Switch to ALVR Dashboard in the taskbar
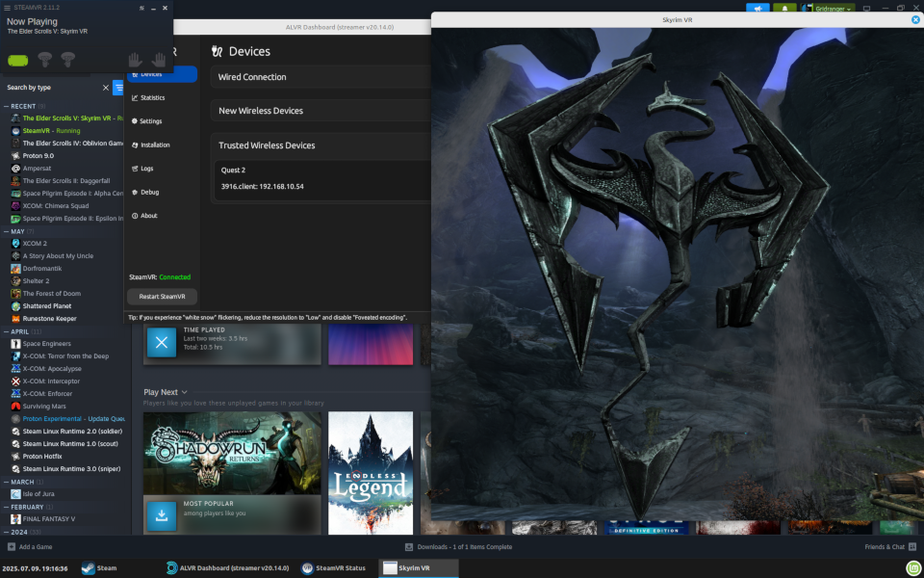Viewport: 924px width, 578px height. coord(227,568)
